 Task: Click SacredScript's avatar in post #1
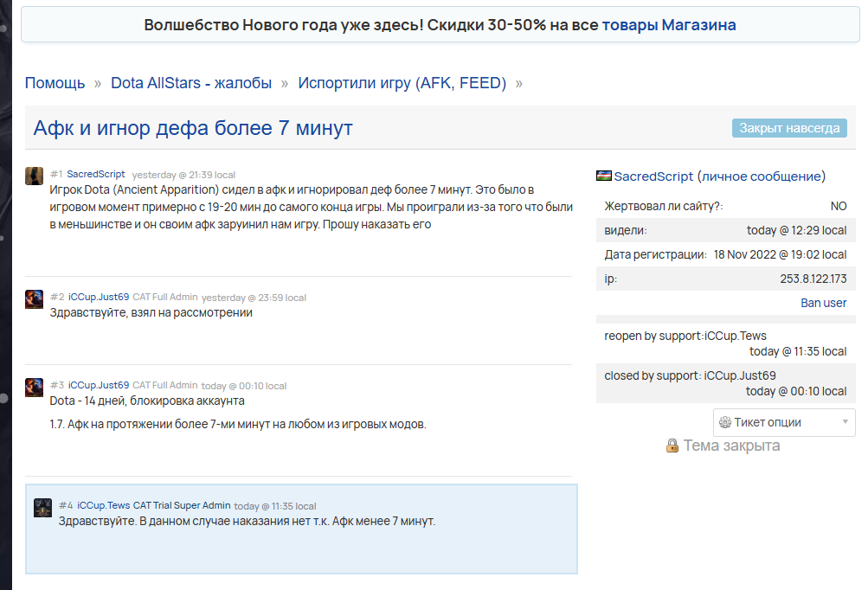coord(35,176)
